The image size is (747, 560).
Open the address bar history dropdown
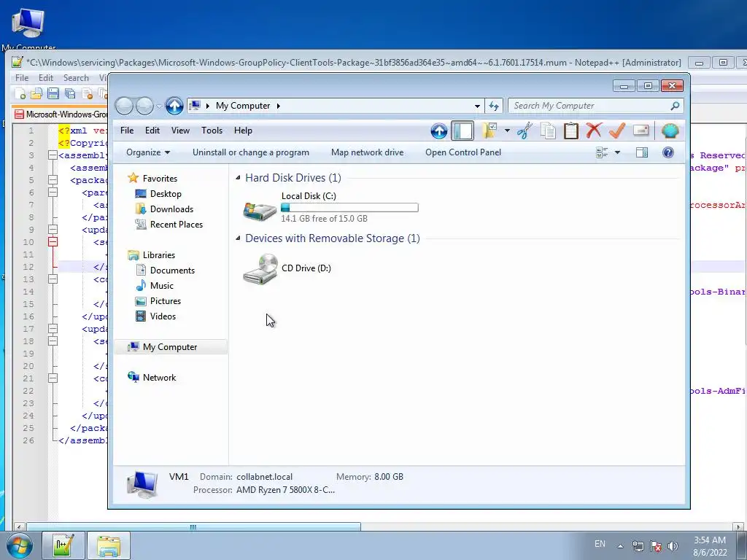point(477,106)
